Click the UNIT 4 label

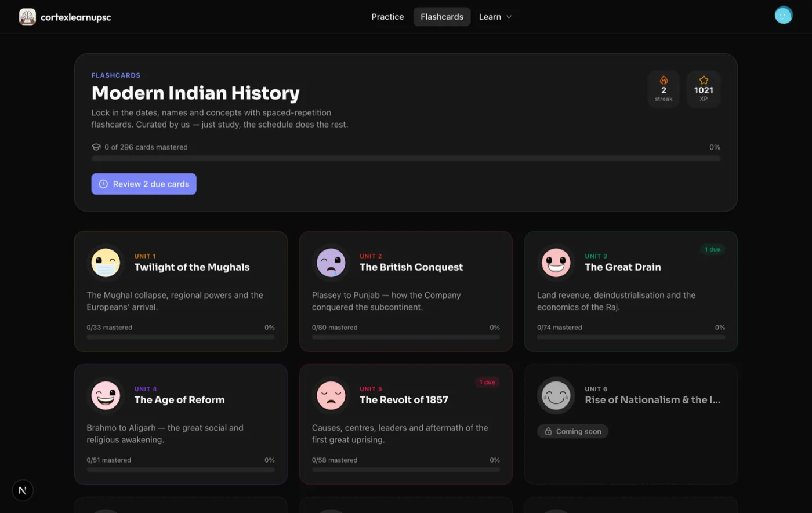146,389
